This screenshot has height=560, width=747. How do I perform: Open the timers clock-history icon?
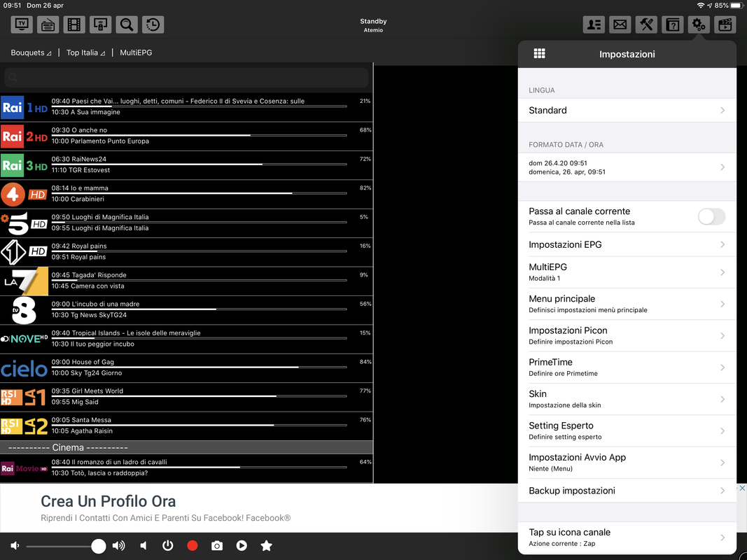pyautogui.click(x=153, y=24)
